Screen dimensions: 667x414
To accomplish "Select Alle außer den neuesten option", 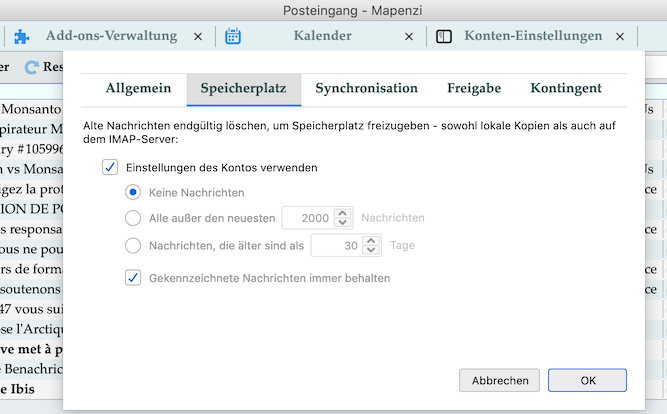I will 133,218.
